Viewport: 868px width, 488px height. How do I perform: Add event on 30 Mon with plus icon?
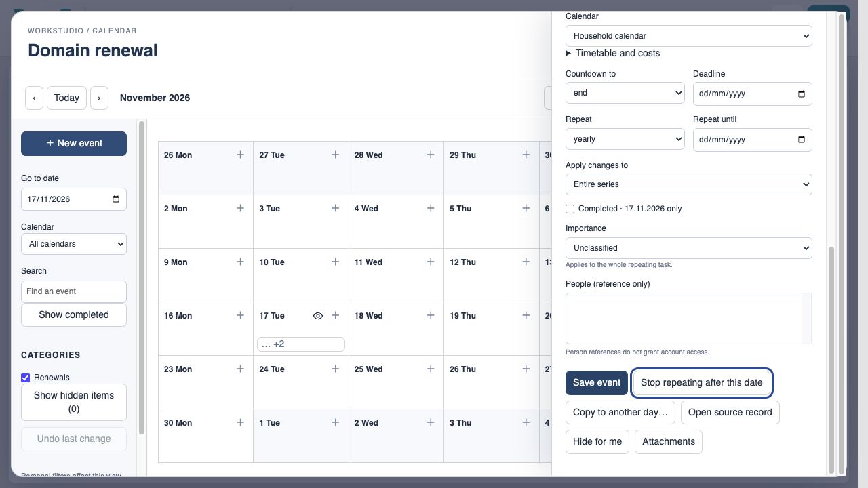pos(240,423)
